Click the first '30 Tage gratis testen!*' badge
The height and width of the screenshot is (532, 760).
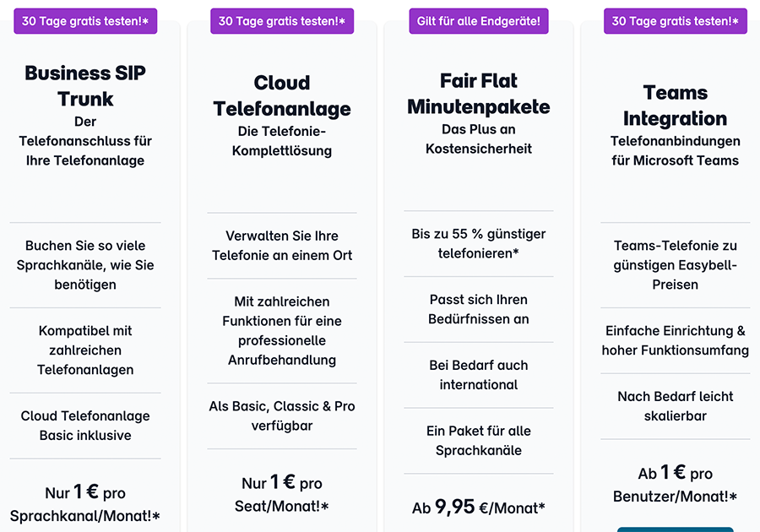point(84,20)
